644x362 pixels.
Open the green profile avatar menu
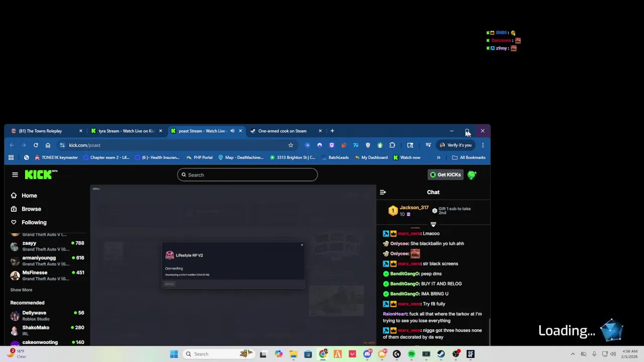click(x=472, y=174)
